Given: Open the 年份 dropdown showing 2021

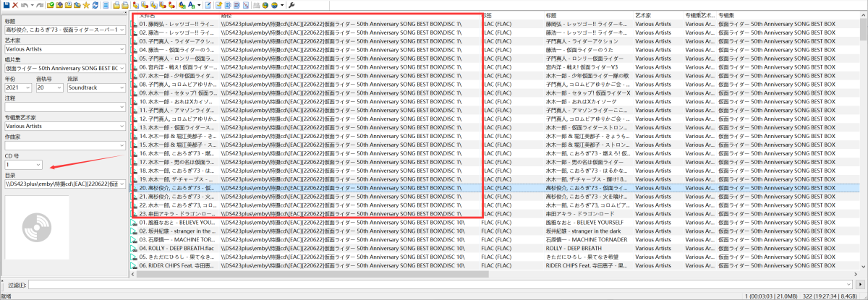Looking at the screenshot, I should pos(28,87).
